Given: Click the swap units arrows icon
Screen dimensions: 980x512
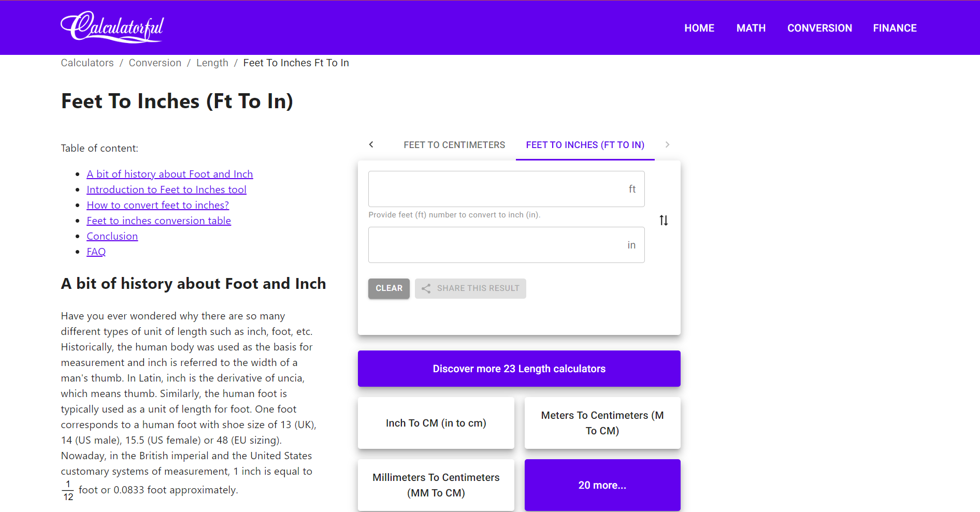Looking at the screenshot, I should pos(664,221).
